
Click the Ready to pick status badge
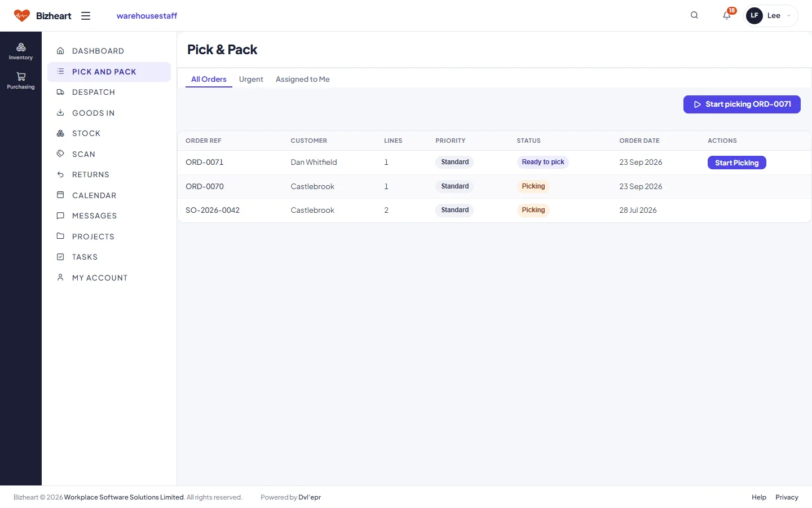point(543,163)
